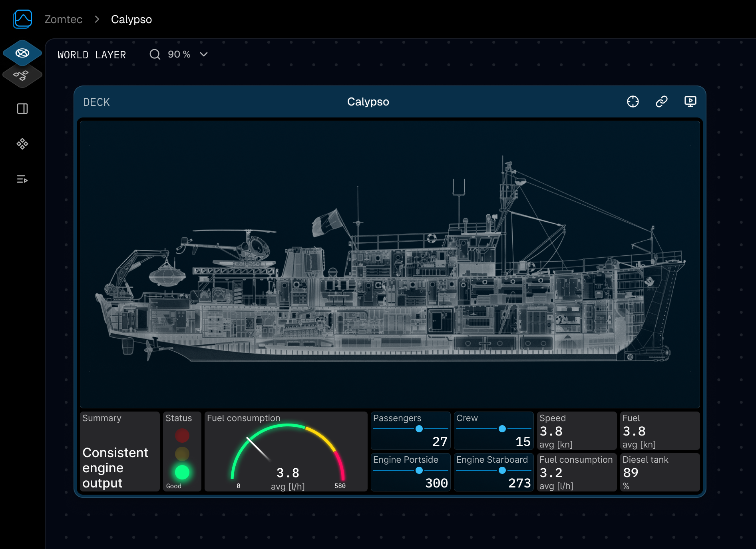Click the Diesel tank 89 % tile
The image size is (756, 549).
point(659,472)
